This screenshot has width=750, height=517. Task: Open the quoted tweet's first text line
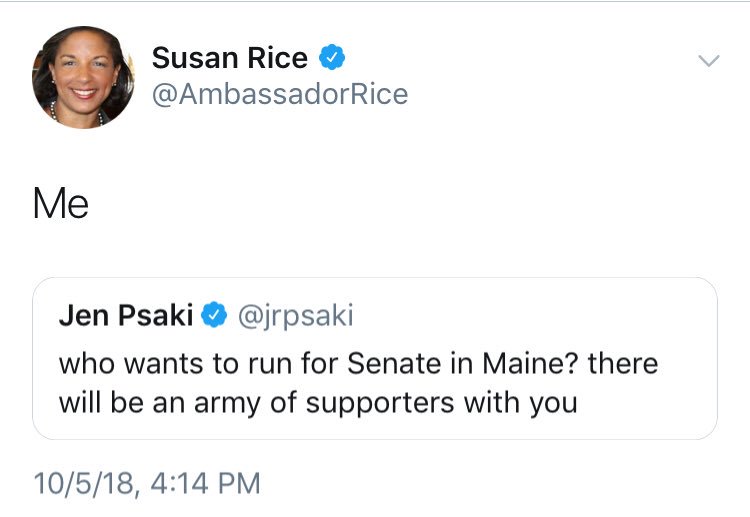click(358, 363)
